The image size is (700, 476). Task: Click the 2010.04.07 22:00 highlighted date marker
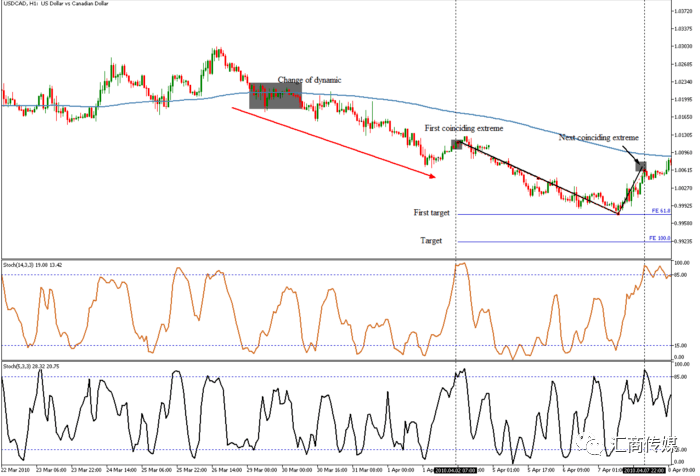point(645,470)
